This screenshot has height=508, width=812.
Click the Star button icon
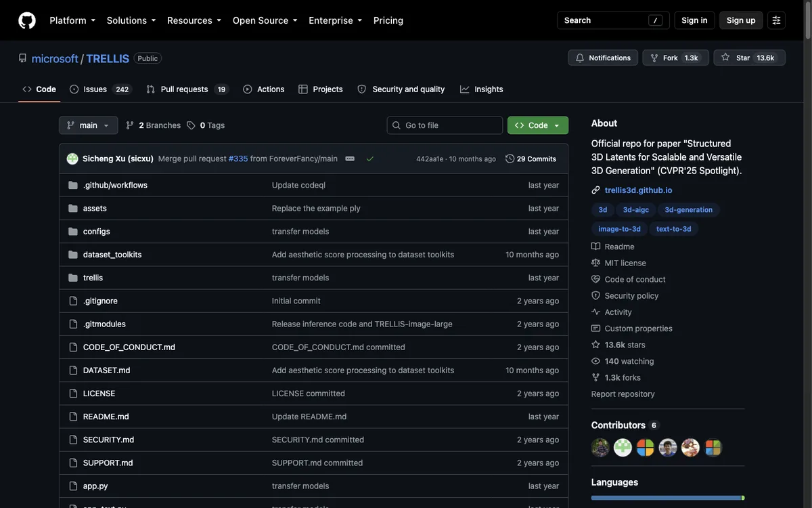pos(725,58)
